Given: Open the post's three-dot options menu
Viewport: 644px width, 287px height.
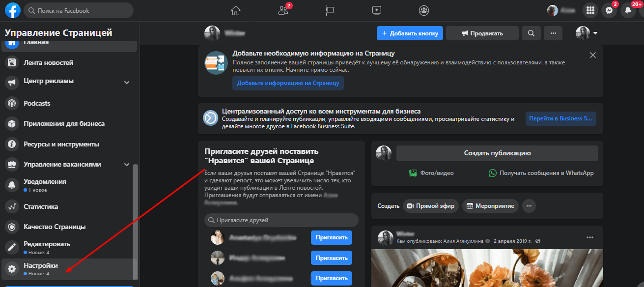Looking at the screenshot, I should [590, 238].
